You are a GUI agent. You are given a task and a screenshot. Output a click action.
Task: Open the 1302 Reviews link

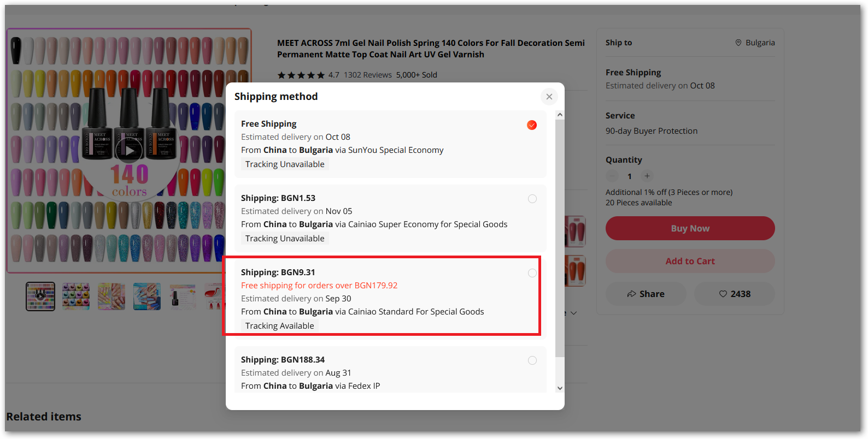367,75
